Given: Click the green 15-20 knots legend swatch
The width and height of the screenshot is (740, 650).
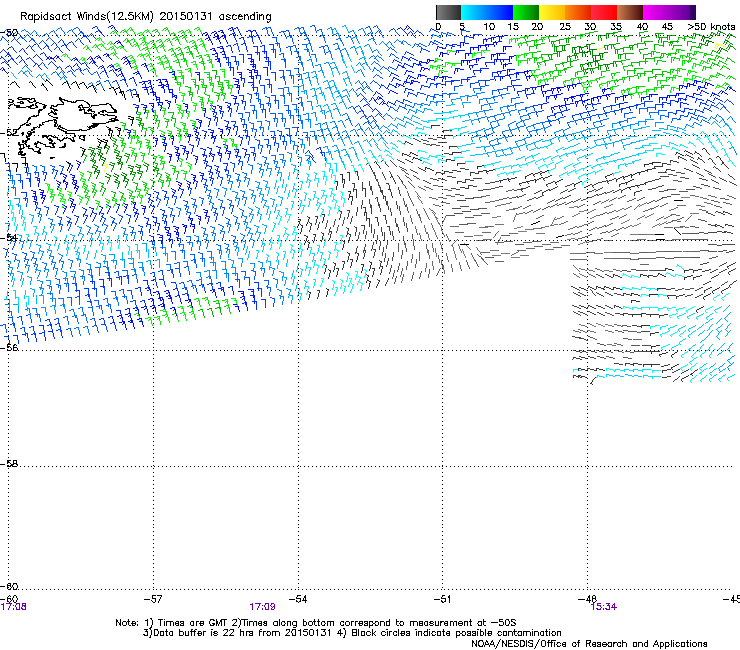Looking at the screenshot, I should (x=526, y=12).
